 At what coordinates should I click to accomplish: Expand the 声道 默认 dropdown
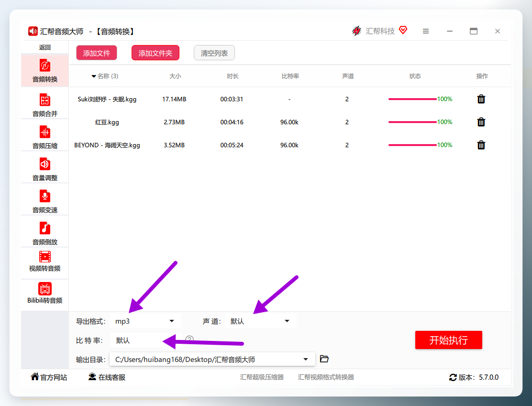(260, 321)
